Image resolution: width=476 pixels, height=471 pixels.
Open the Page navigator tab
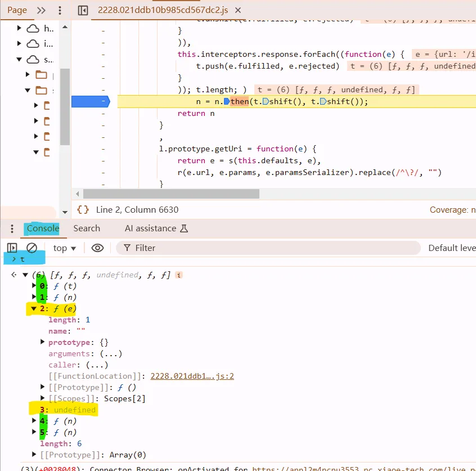click(x=17, y=10)
